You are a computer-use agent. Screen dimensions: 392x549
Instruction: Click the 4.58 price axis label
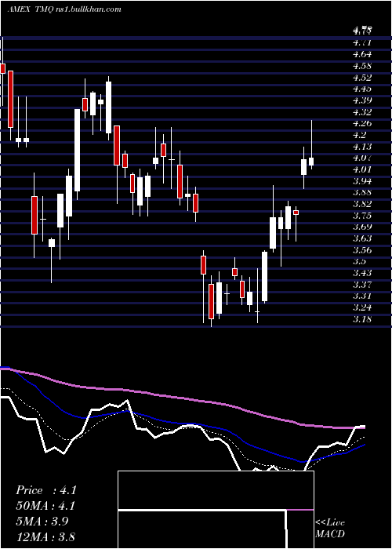coord(362,66)
